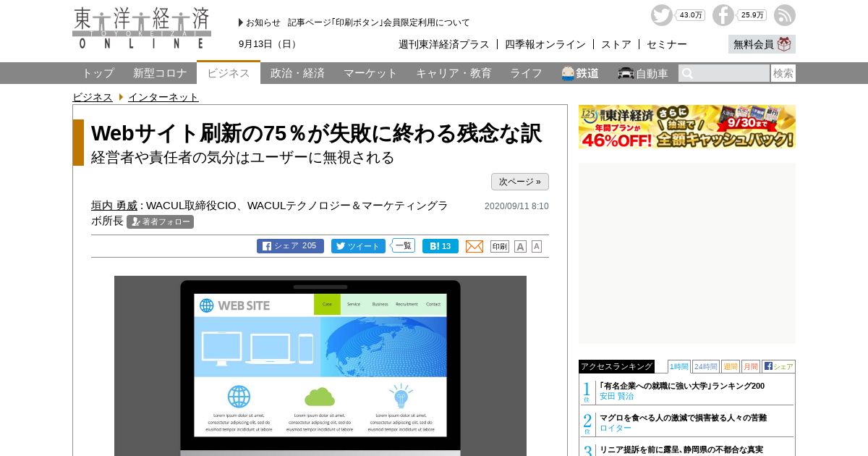Open the Hatena bookmark B! 13 button
The width and height of the screenshot is (868, 456).
click(441, 246)
